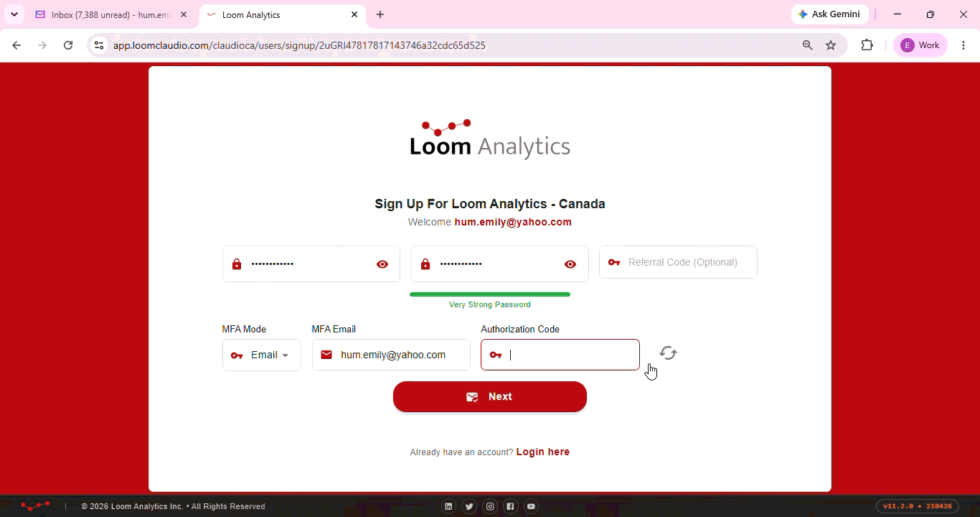
Task: Select the first password field
Action: coord(311,264)
